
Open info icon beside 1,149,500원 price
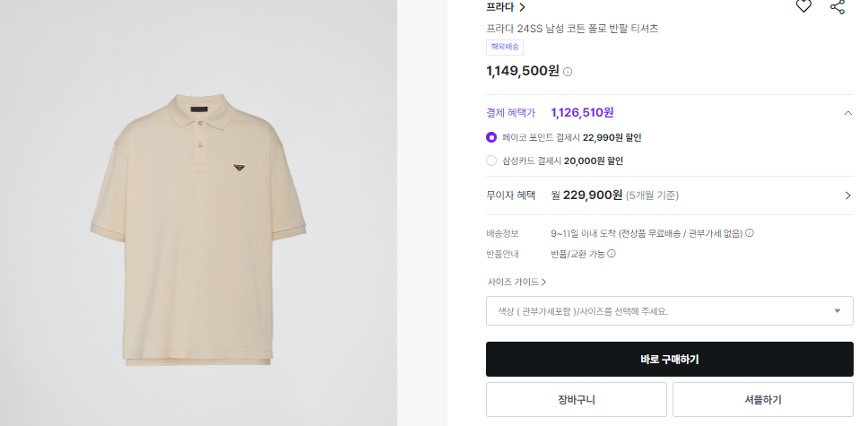(568, 72)
